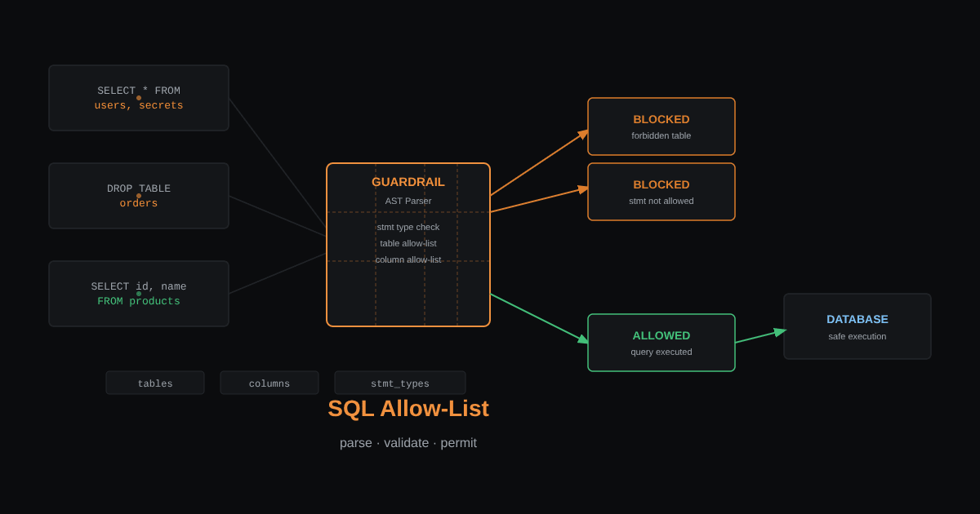Select the BLOCKED stmt not allowed node
This screenshot has width=980, height=514.
click(661, 192)
